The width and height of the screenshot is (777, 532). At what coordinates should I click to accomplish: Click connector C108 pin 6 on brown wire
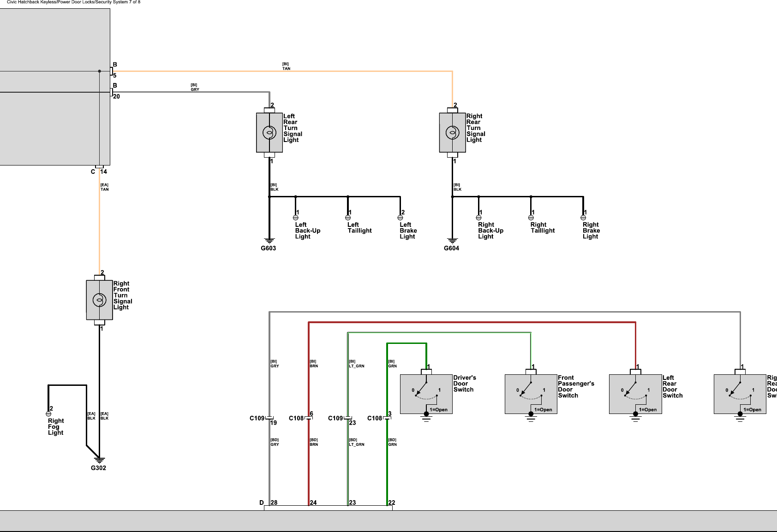click(309, 418)
